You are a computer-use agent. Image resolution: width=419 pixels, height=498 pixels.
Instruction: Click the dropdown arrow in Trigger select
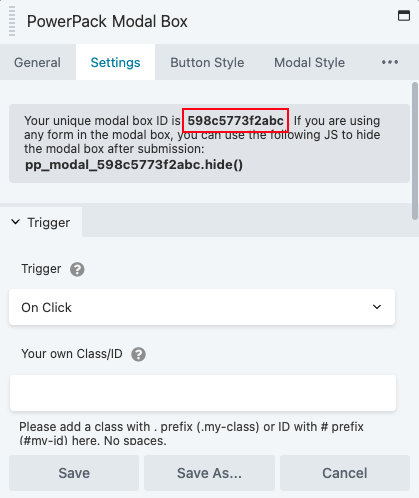tap(377, 307)
